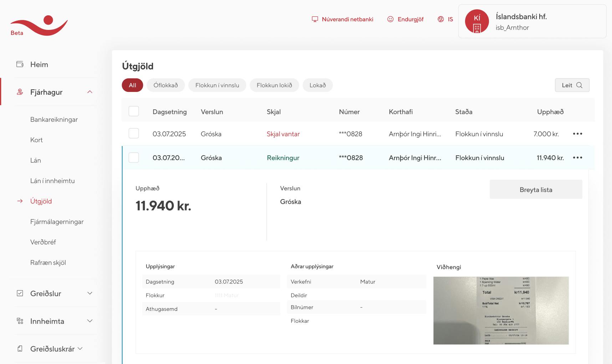Tick the checkbox for the Skjal vantar row
The height and width of the screenshot is (364, 612).
134,133
